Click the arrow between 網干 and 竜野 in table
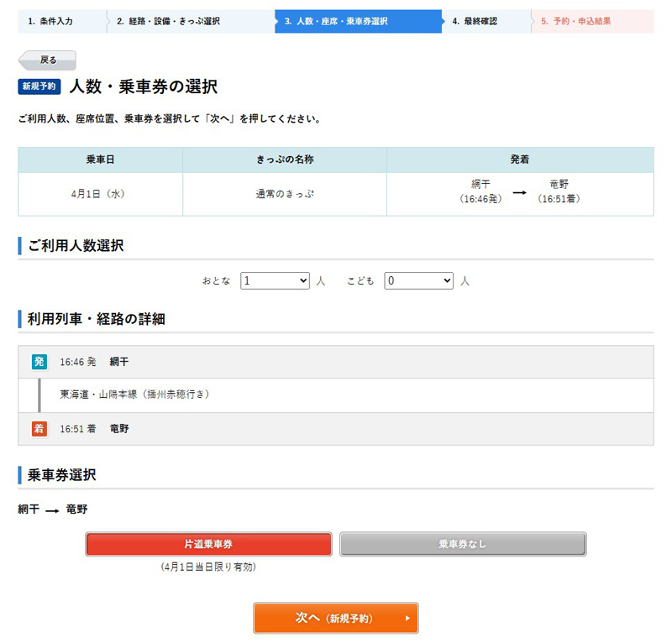The image size is (672, 643). coord(520,192)
